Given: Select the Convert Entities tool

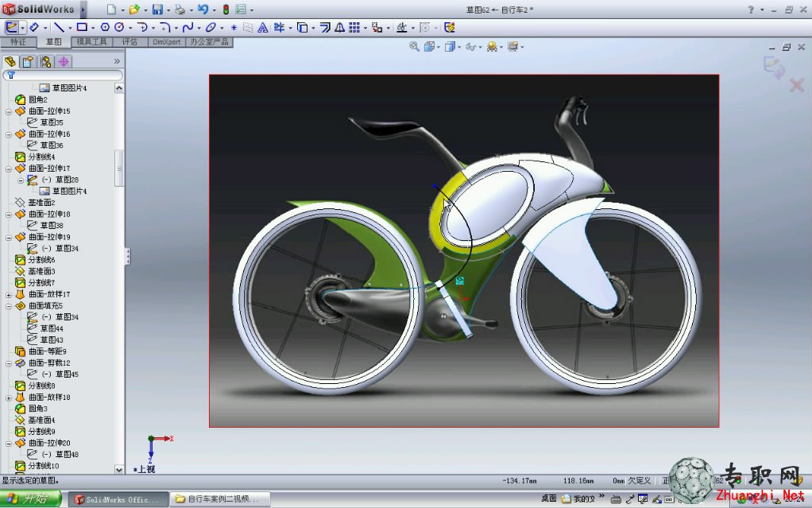Looking at the screenshot, I should pos(303,28).
